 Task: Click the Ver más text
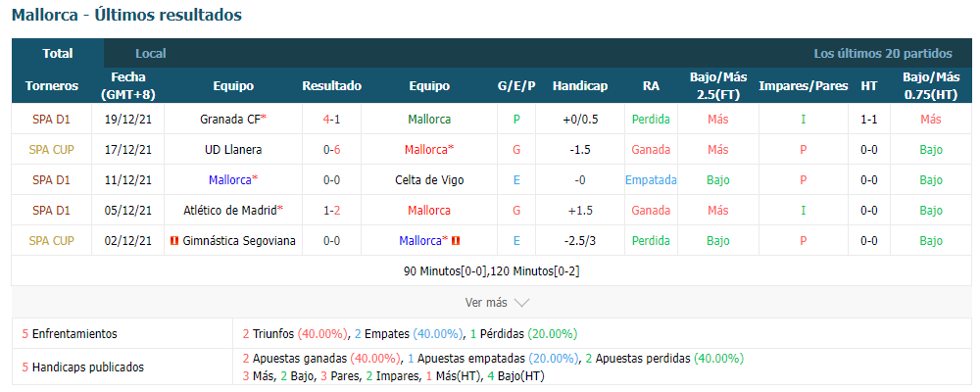click(x=486, y=303)
